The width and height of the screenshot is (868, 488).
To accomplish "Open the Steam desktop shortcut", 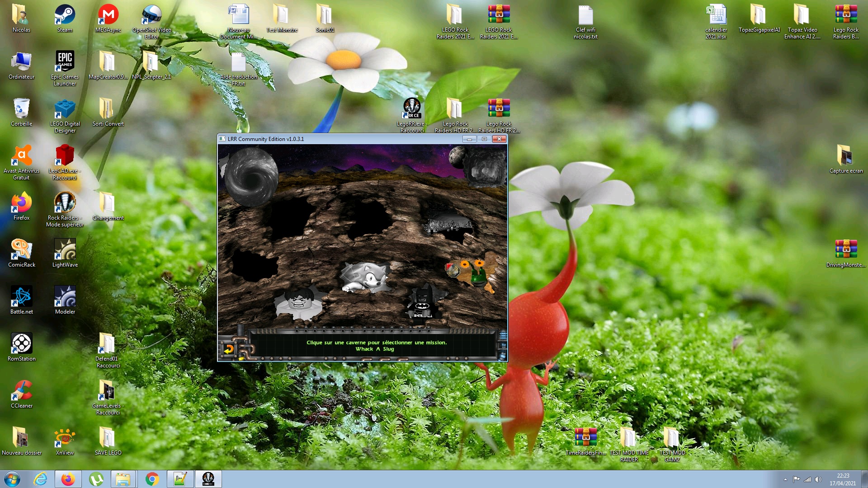I will coord(65,19).
